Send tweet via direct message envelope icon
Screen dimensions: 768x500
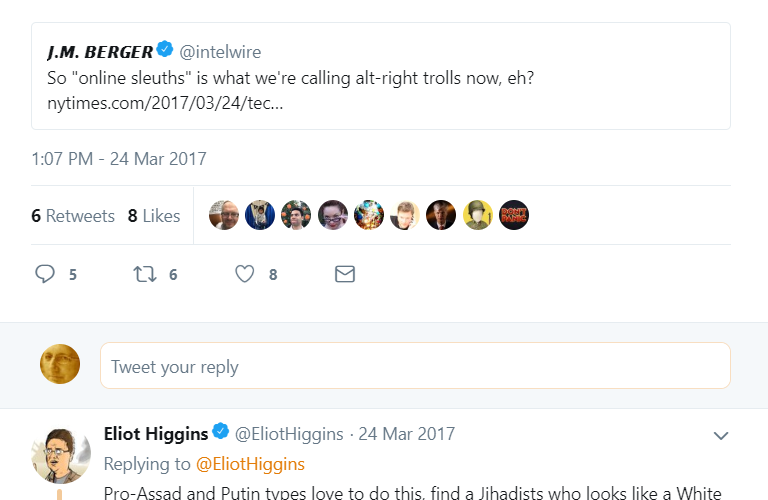(x=345, y=274)
